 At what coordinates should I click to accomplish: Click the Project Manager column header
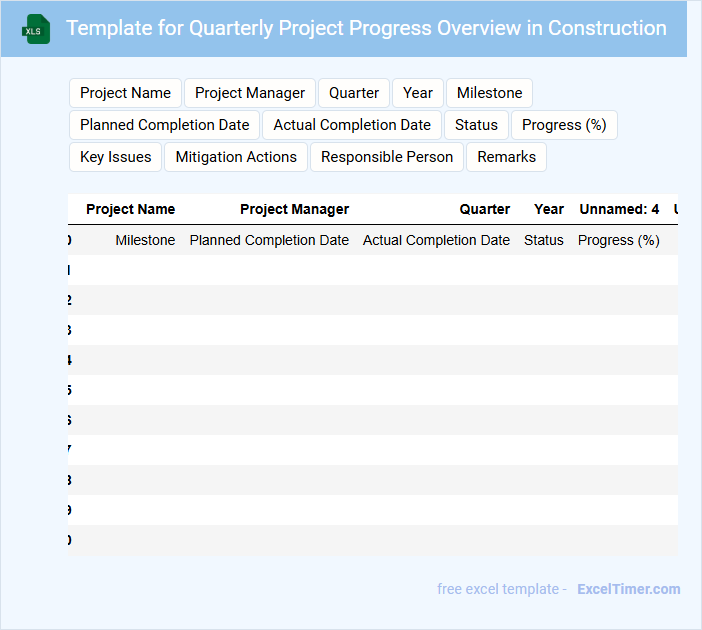pyautogui.click(x=294, y=209)
